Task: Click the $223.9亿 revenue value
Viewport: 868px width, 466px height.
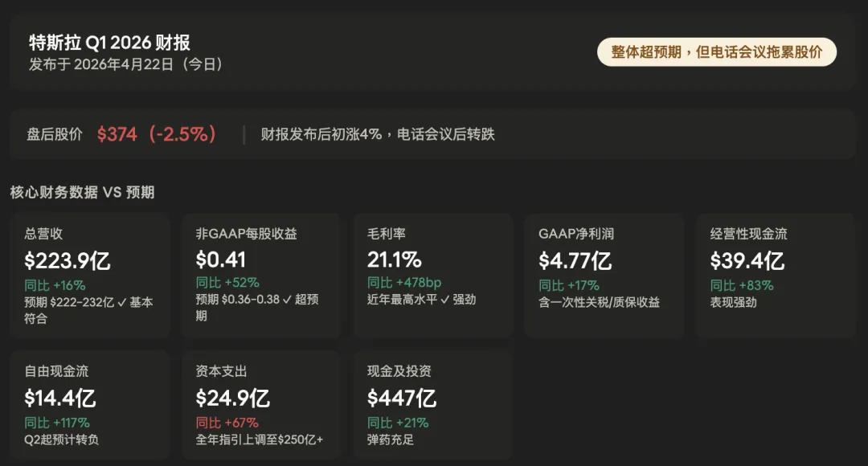Action: click(67, 260)
